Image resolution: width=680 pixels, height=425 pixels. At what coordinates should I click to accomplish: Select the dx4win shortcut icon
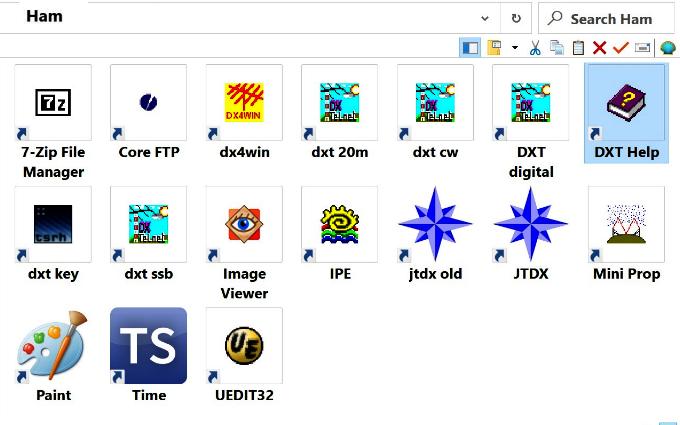coord(244,102)
